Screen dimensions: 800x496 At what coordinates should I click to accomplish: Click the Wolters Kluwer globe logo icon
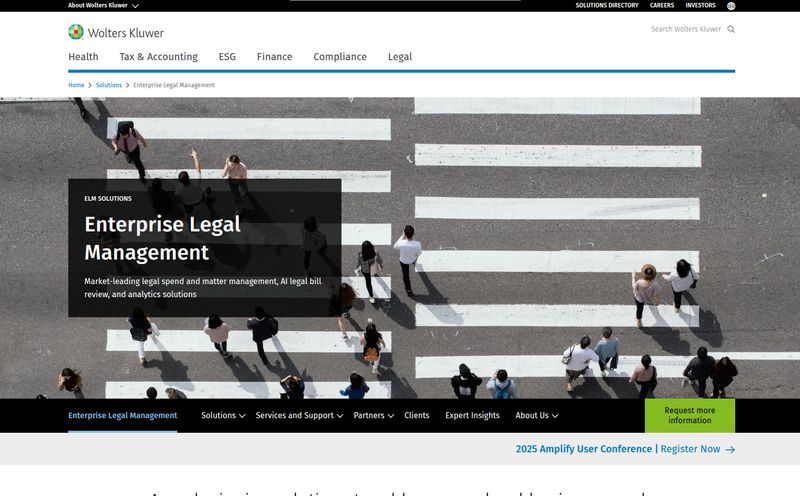pyautogui.click(x=76, y=32)
